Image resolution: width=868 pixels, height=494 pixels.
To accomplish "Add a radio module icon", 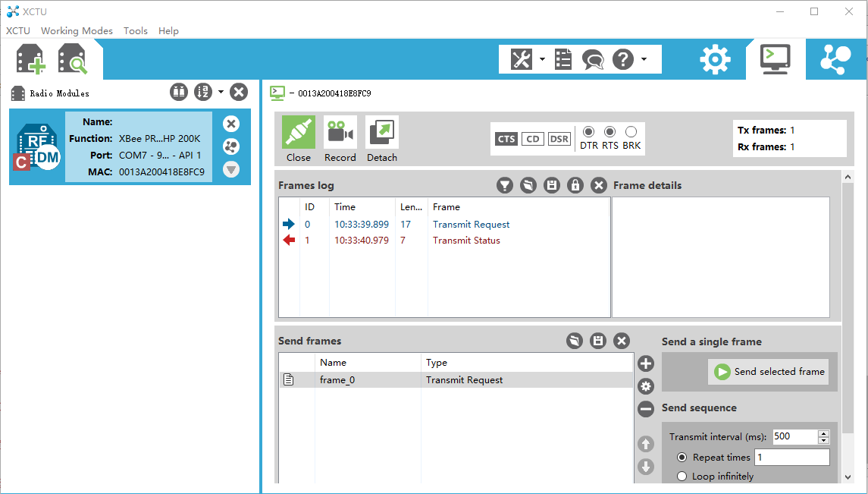I will pyautogui.click(x=30, y=59).
